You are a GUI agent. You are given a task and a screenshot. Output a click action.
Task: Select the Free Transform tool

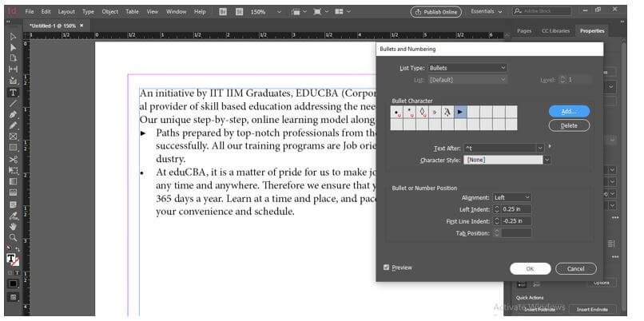point(13,170)
